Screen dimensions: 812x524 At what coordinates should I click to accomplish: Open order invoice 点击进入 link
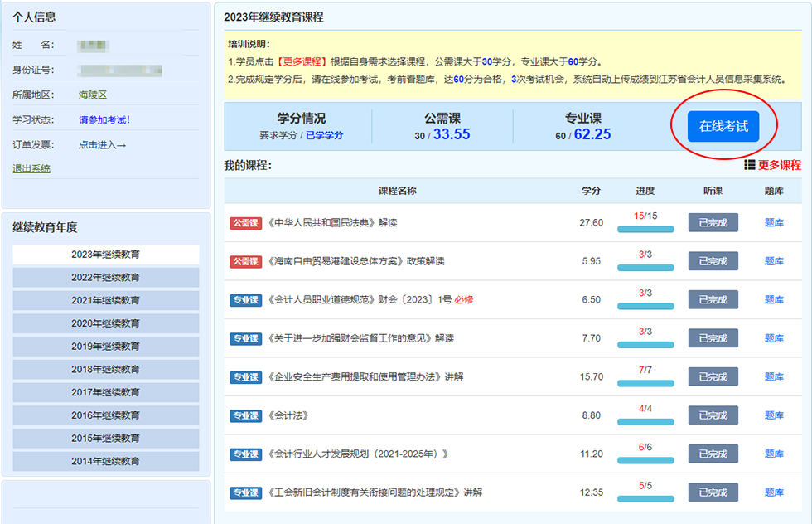tap(102, 144)
